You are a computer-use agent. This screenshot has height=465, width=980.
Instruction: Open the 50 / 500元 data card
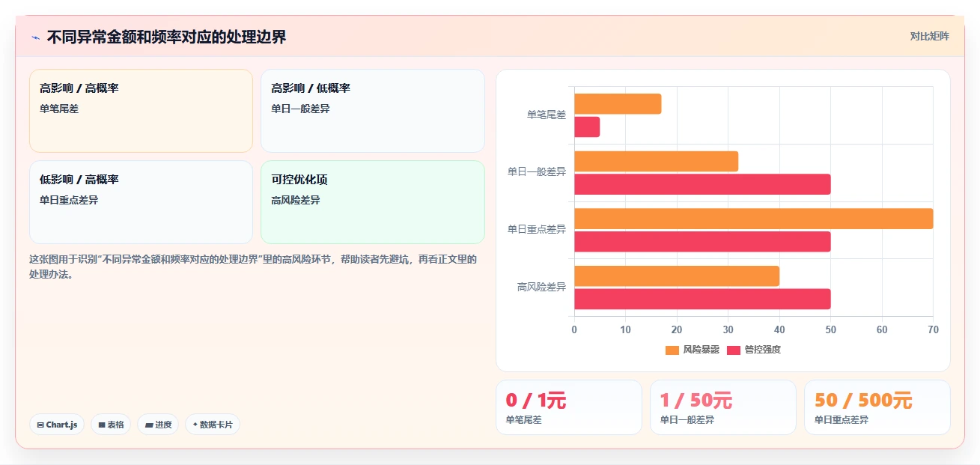pyautogui.click(x=877, y=407)
